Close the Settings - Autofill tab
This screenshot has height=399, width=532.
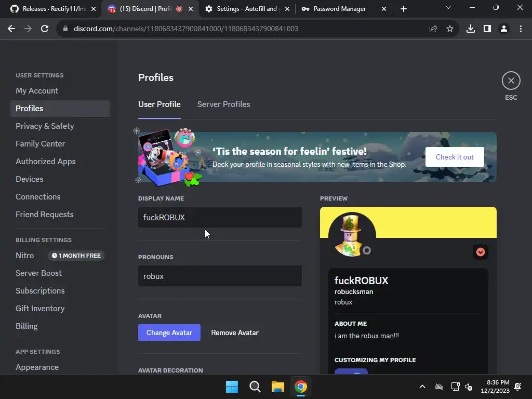coord(287,9)
